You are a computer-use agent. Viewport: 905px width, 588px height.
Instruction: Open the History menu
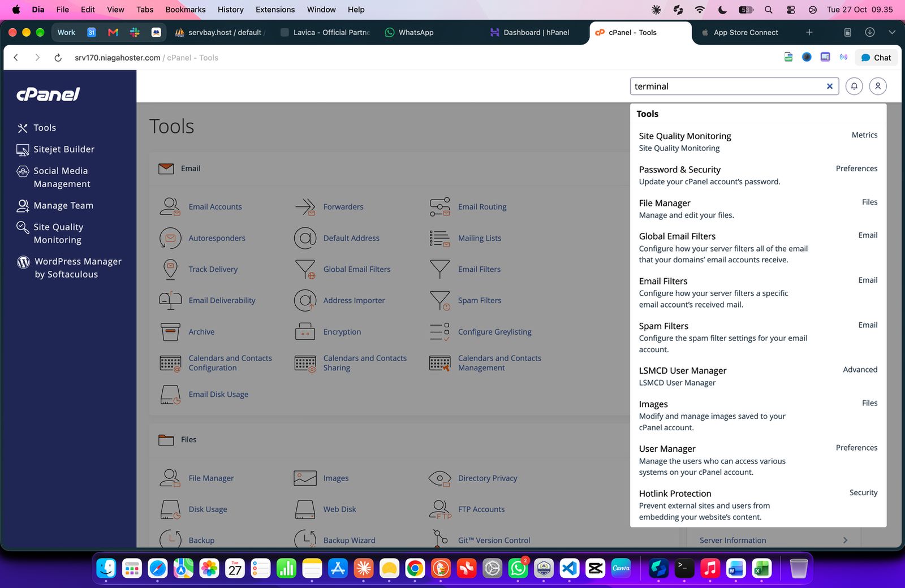(230, 10)
